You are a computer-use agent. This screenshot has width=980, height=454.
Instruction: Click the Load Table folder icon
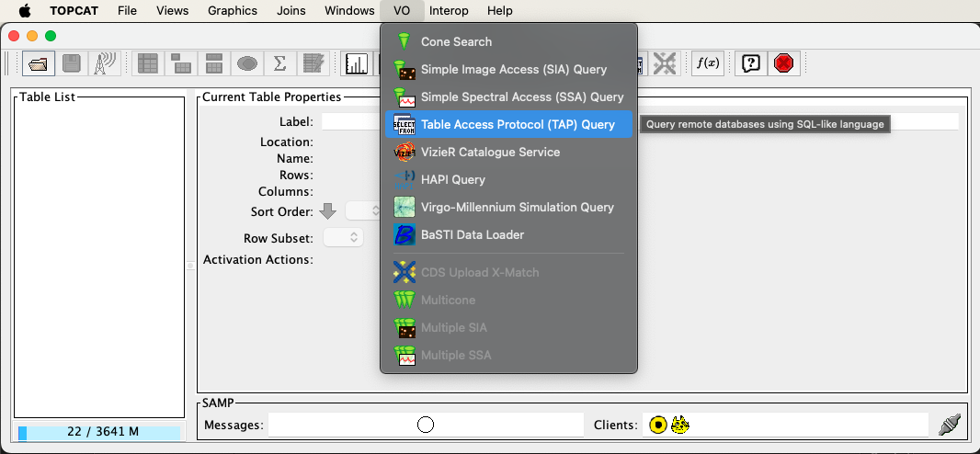38,63
